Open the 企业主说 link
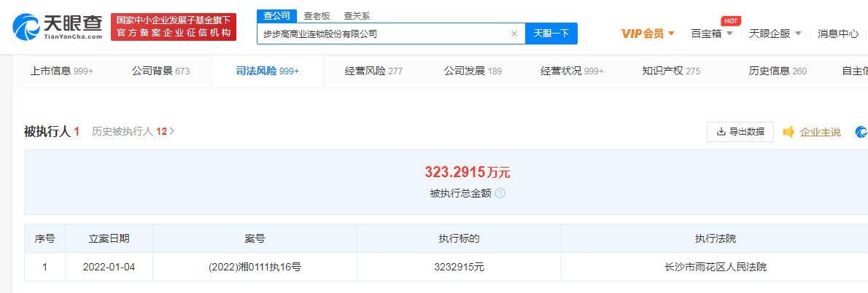The width and height of the screenshot is (868, 293). pyautogui.click(x=821, y=132)
